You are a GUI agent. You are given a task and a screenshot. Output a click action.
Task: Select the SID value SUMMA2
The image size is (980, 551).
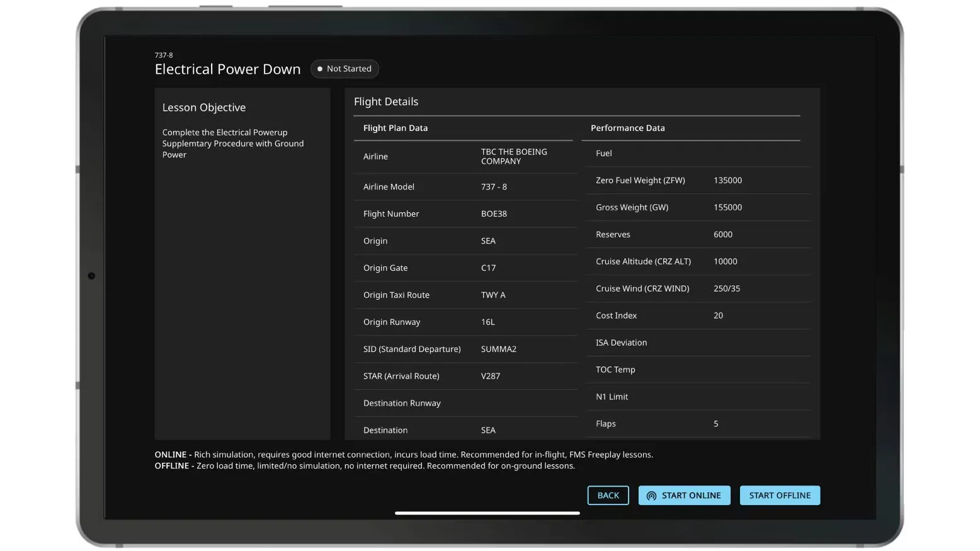pyautogui.click(x=498, y=349)
